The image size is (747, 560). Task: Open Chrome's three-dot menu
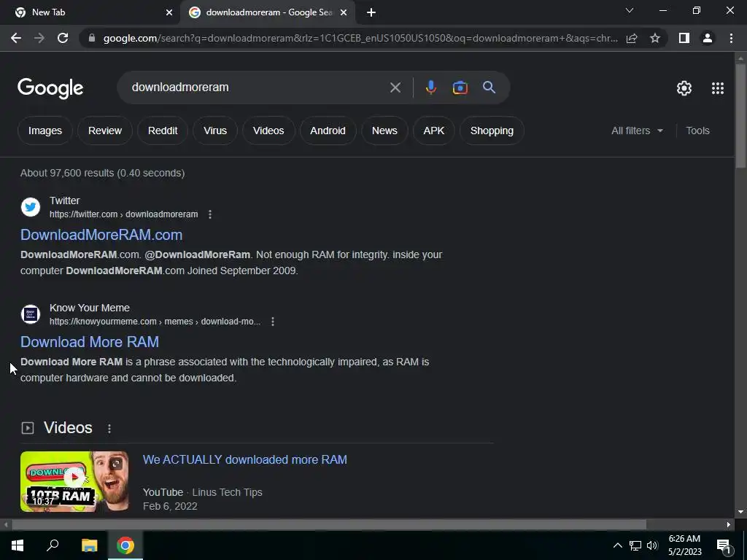point(731,38)
